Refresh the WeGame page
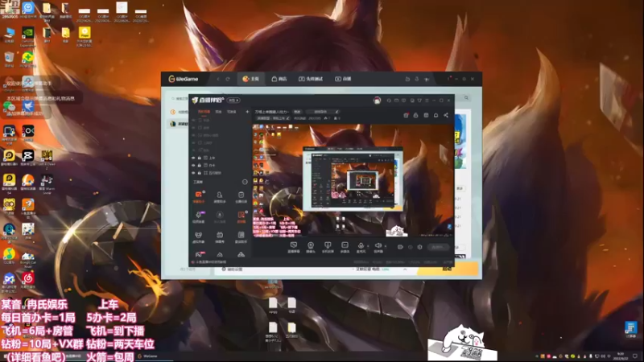 point(228,79)
